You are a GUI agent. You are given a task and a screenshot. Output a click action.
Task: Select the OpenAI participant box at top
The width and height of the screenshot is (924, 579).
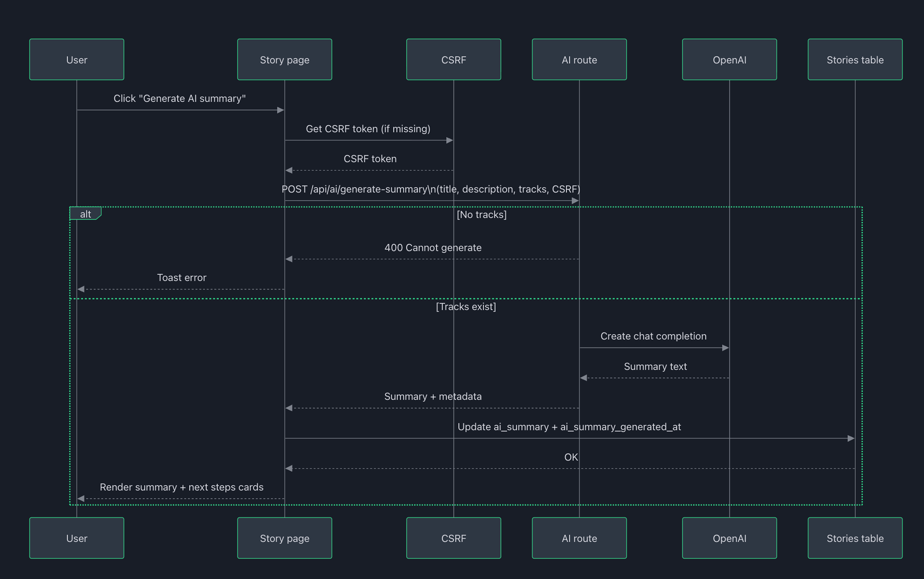[729, 59]
